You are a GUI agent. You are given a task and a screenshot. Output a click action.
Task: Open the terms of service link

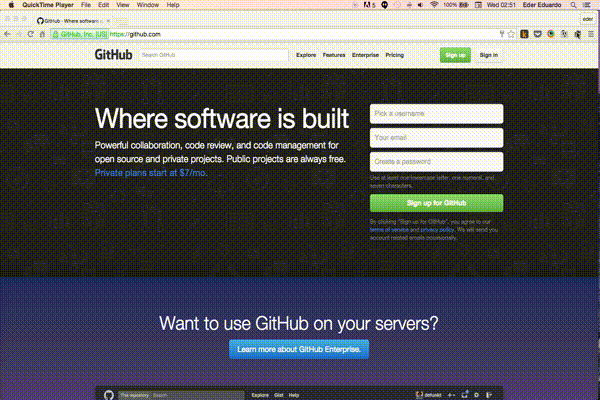point(389,230)
